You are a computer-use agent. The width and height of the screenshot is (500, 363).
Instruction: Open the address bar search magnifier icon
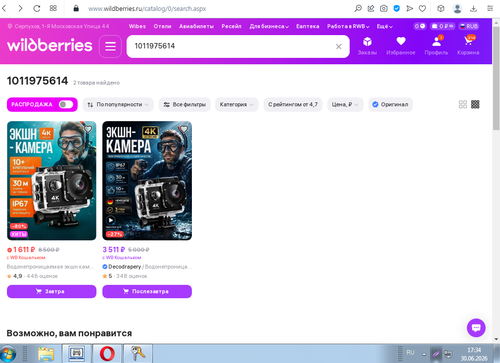click(x=358, y=8)
